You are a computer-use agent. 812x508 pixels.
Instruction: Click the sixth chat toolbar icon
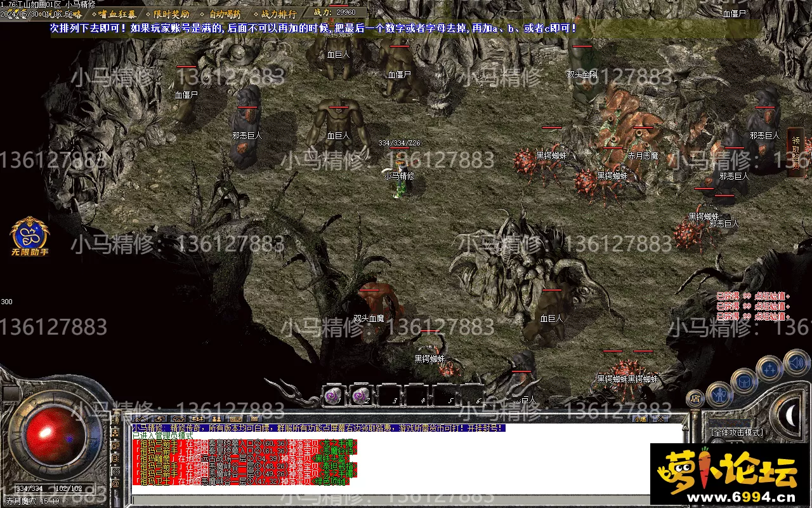pos(235,419)
